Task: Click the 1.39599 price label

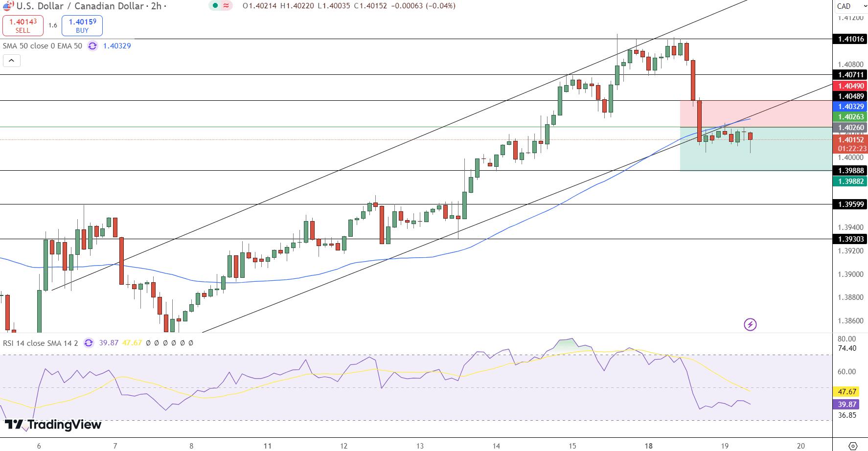Action: click(x=850, y=204)
